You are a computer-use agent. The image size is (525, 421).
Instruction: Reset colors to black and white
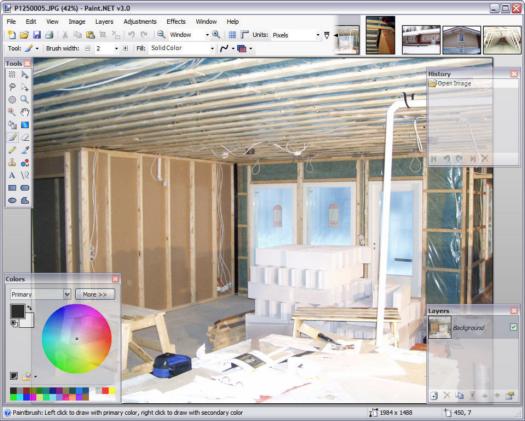(14, 323)
